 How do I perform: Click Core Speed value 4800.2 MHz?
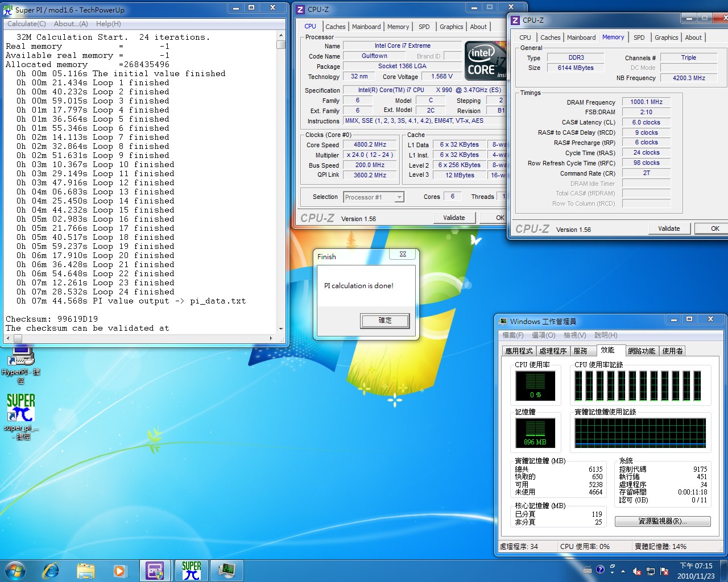click(x=370, y=144)
